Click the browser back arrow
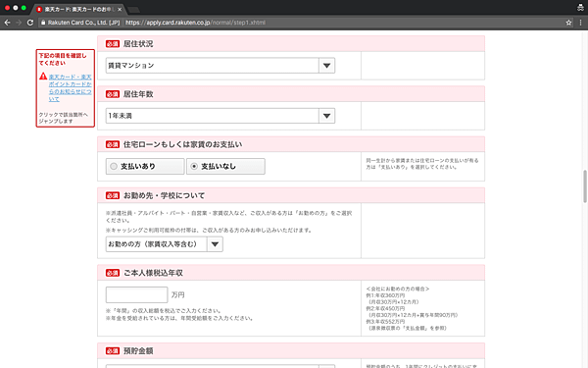Image resolution: width=588 pixels, height=368 pixels. 8,23
